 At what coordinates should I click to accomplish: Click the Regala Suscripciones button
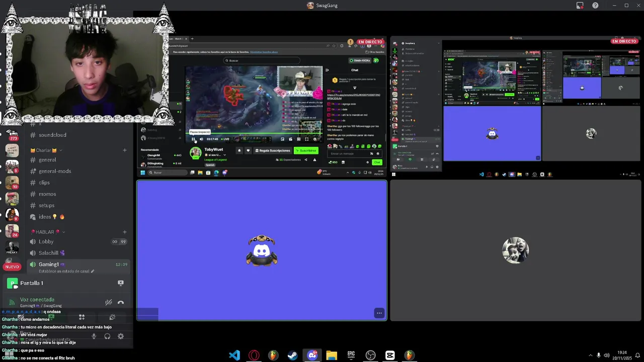273,150
